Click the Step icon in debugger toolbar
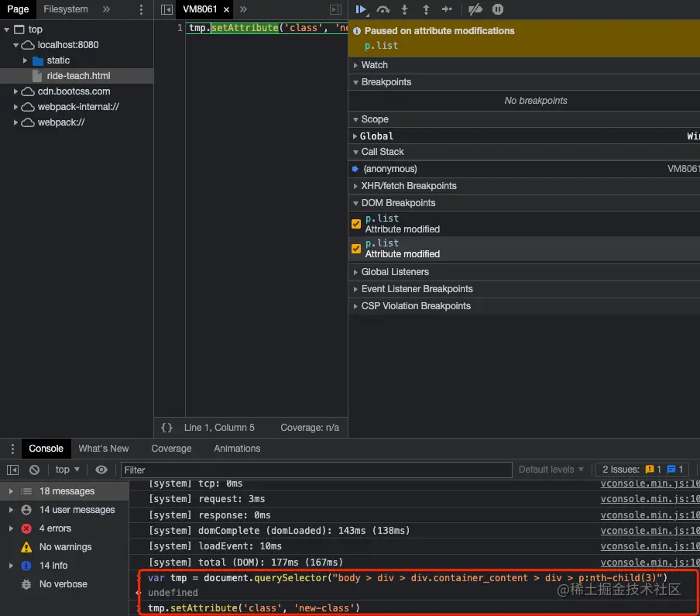Screen dimensions: 700x616 [447, 9]
